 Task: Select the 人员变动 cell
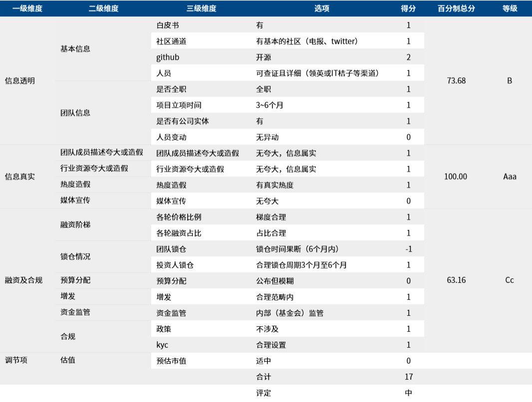point(171,137)
